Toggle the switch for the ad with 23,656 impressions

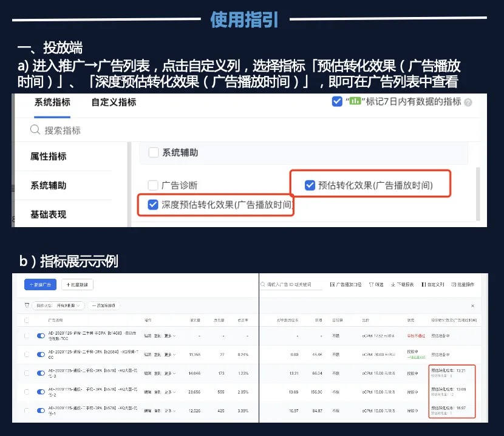(x=41, y=392)
